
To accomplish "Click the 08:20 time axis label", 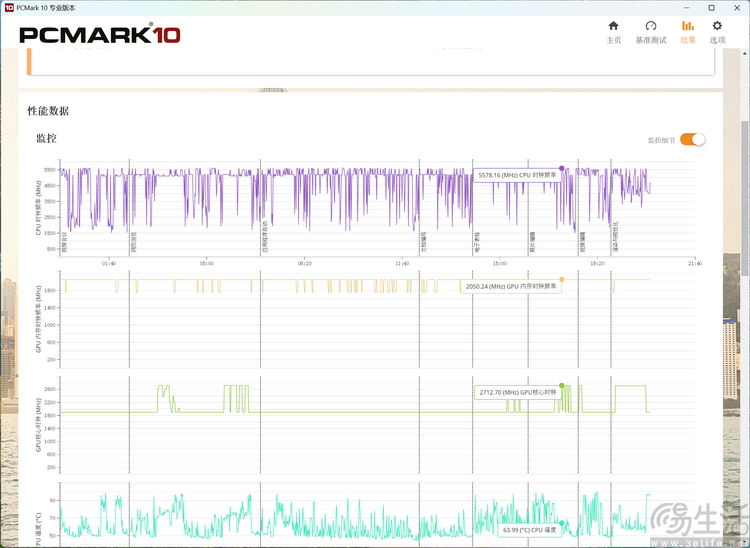I will point(304,263).
